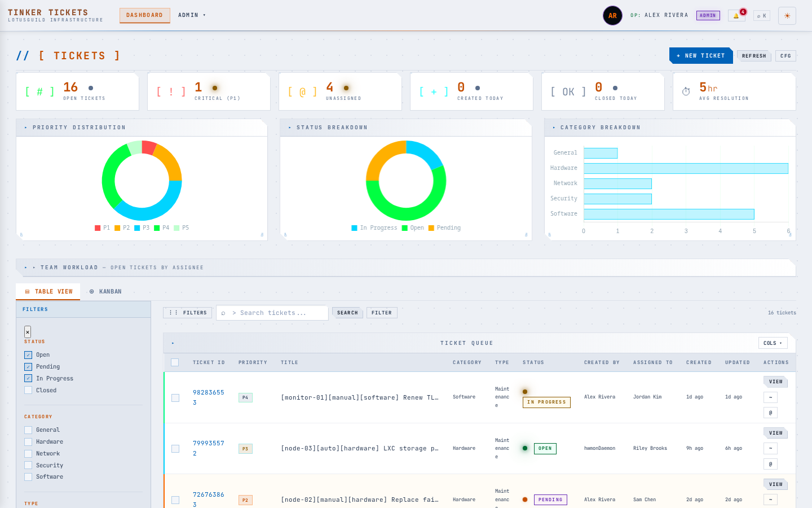
Task: Check the Security category filter
Action: (x=28, y=465)
